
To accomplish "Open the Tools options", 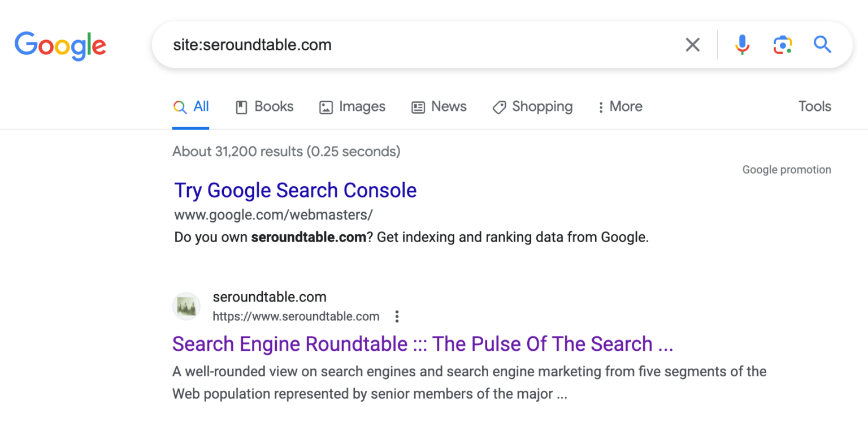I will coord(814,106).
